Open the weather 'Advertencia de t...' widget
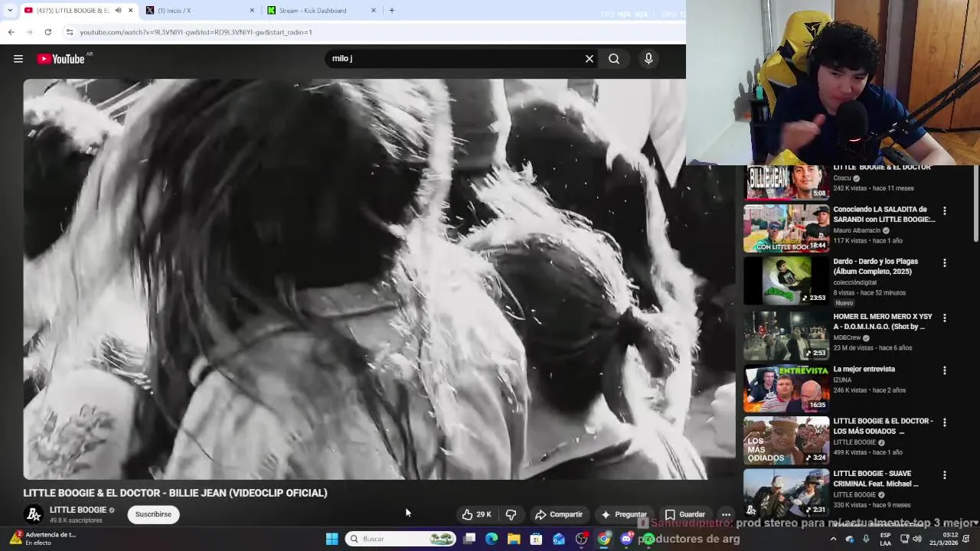Image resolution: width=980 pixels, height=551 pixels. (42, 539)
